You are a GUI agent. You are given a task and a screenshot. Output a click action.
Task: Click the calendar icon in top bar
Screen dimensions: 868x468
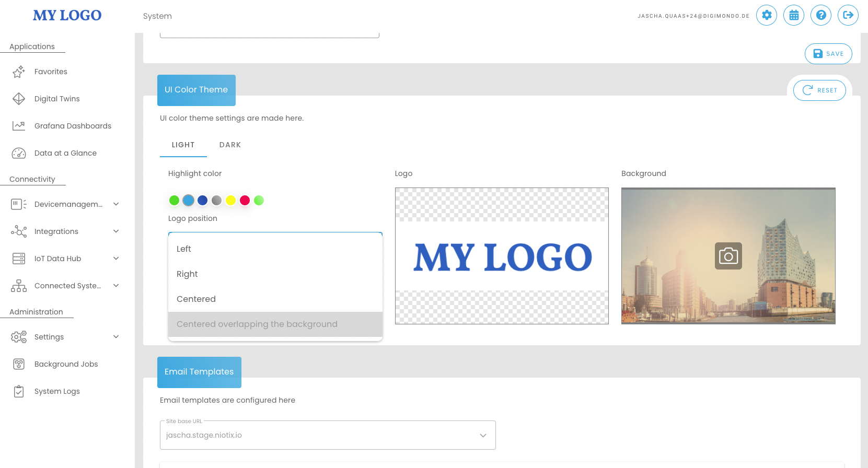(x=793, y=15)
